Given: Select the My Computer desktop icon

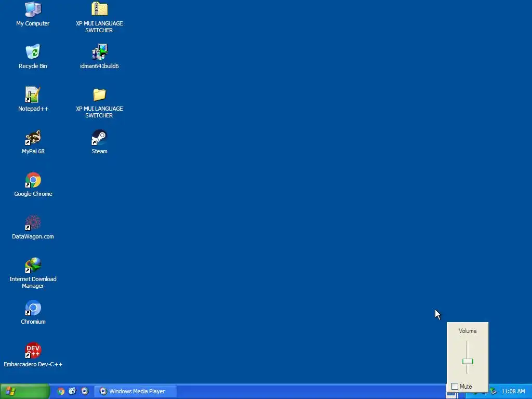Looking at the screenshot, I should pyautogui.click(x=33, y=14).
